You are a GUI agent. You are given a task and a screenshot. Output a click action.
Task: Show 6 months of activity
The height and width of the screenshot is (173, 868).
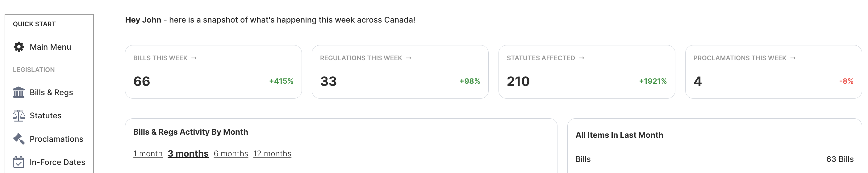231,154
